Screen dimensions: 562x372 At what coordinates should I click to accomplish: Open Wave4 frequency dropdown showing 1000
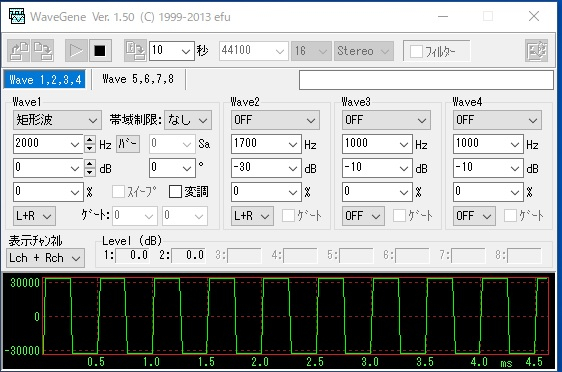[515, 144]
